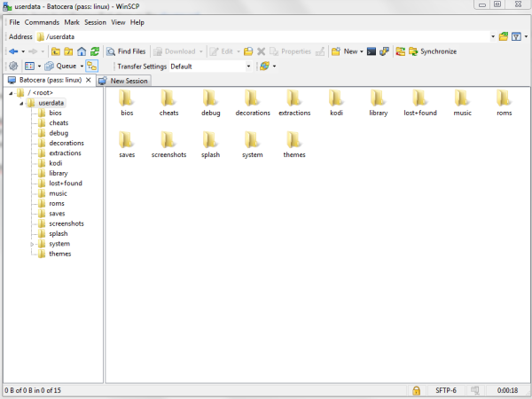The height and width of the screenshot is (399, 532).
Task: Toggle the directory tree panel button
Action: [92, 66]
